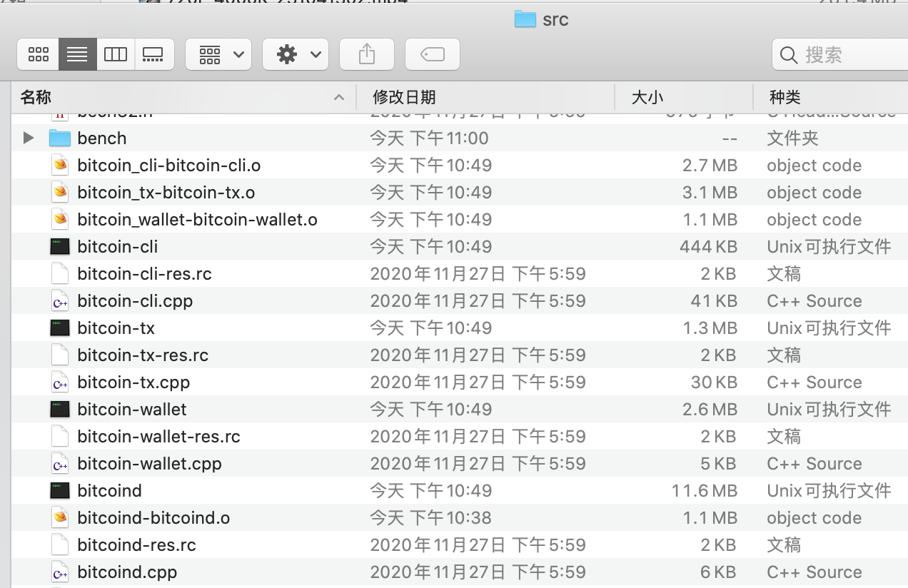Image resolution: width=908 pixels, height=588 pixels.
Task: Click the src folder icon in title bar
Action: click(525, 19)
